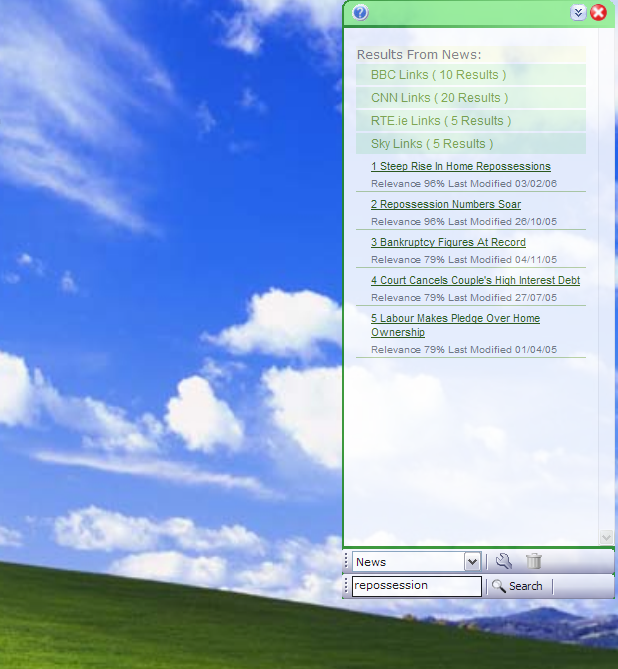Click Results From News heading

point(419,55)
